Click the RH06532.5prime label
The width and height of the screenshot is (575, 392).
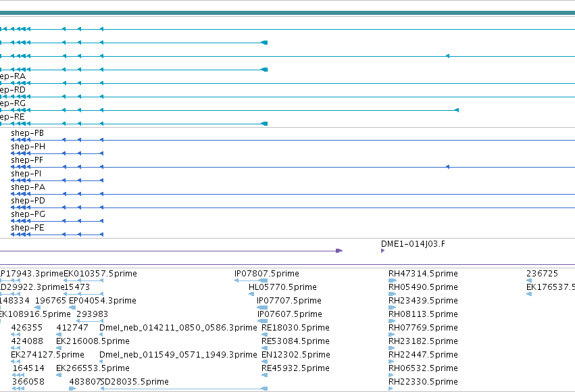pyautogui.click(x=423, y=368)
